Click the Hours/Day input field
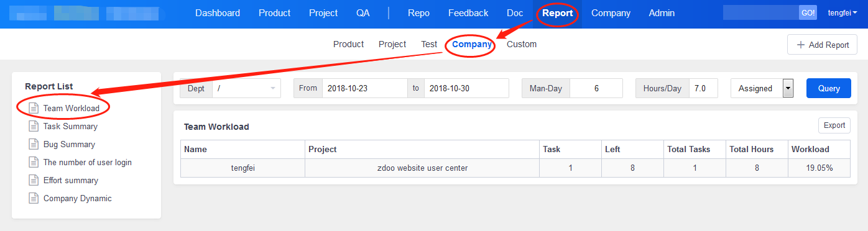This screenshot has width=868, height=231. 703,88
